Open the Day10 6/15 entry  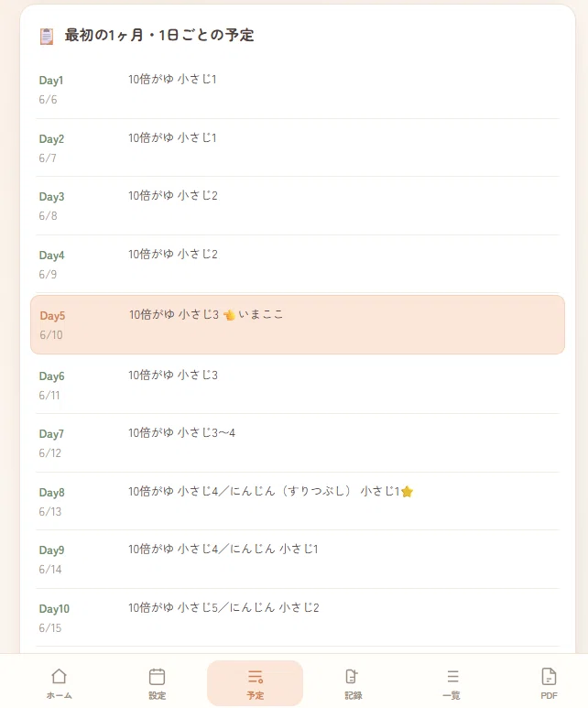pos(298,617)
